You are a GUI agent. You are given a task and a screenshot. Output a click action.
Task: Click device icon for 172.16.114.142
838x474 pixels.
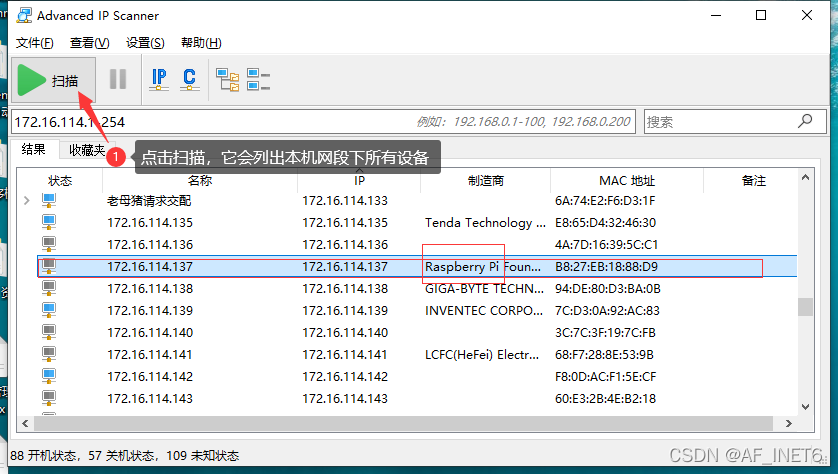click(49, 376)
